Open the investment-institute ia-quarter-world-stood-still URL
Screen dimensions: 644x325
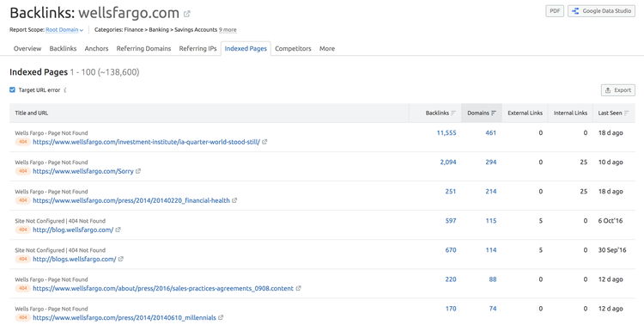(146, 142)
